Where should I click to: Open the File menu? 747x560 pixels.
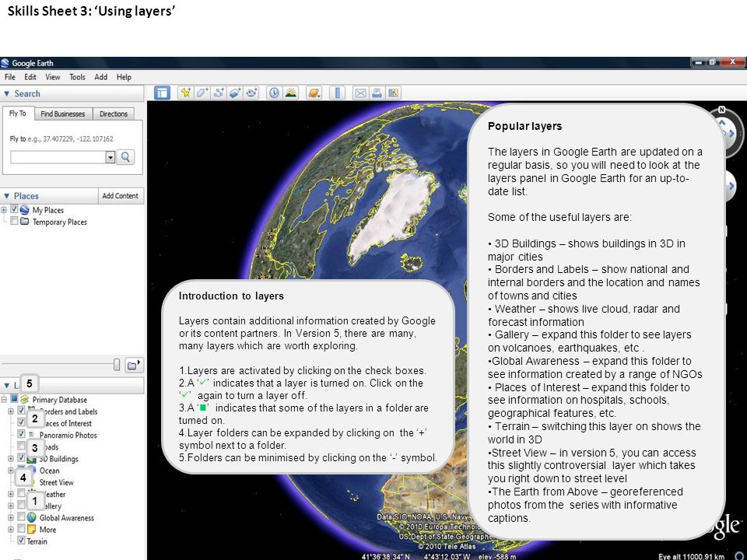click(x=10, y=77)
